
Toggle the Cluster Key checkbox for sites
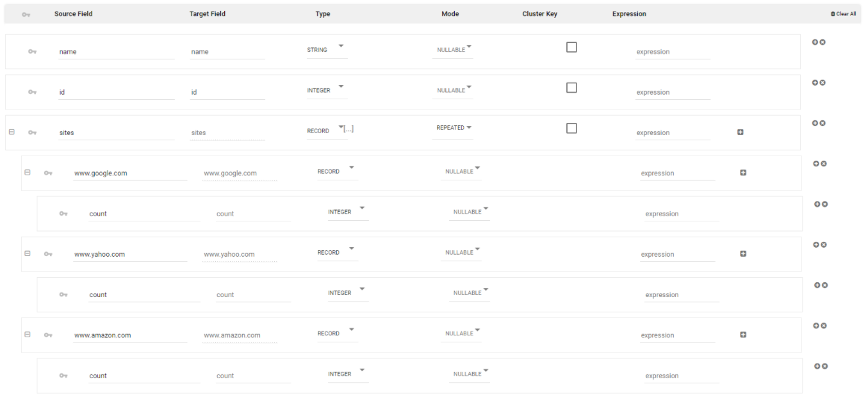coord(571,128)
